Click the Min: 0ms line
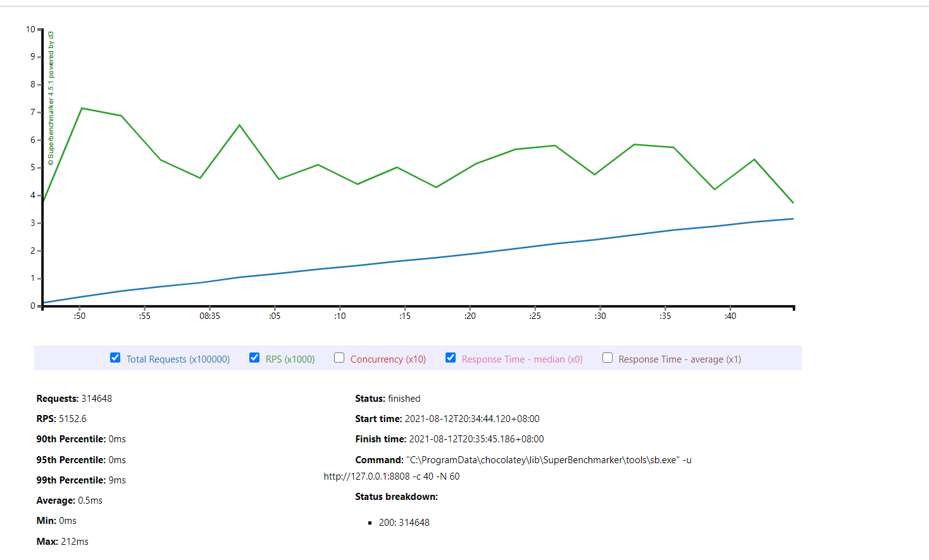929x560 pixels. (56, 521)
